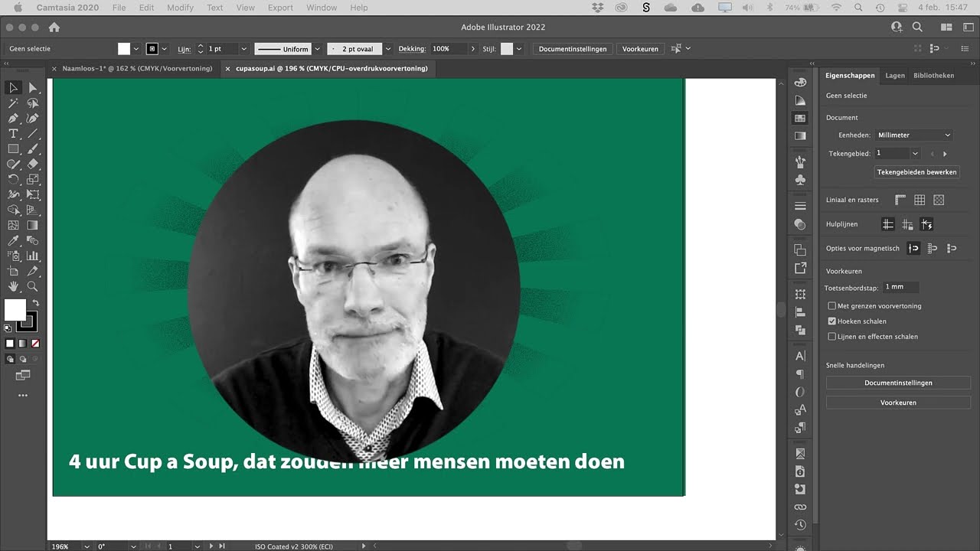Open the rotation 0° view dropdown
Viewport: 980px width, 551px height.
[133, 546]
